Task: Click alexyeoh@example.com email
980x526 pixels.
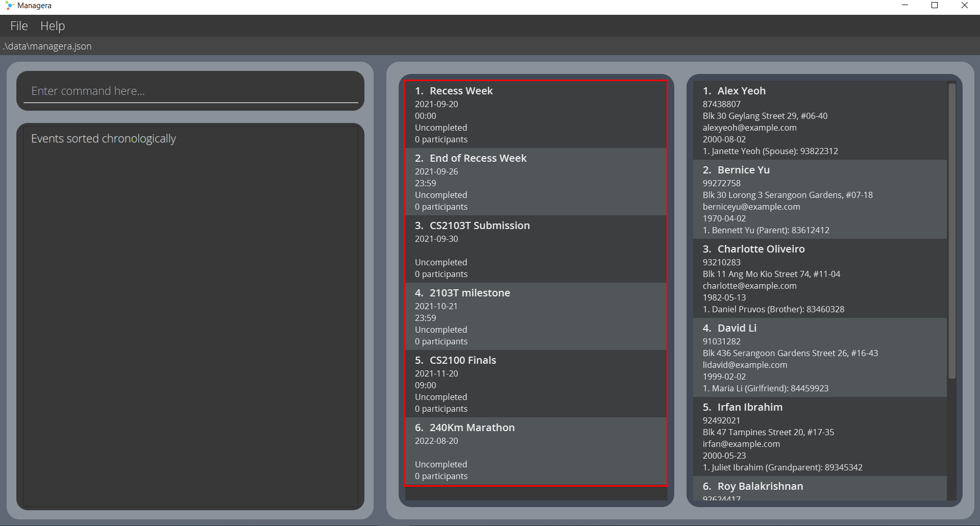Action: [x=749, y=128]
